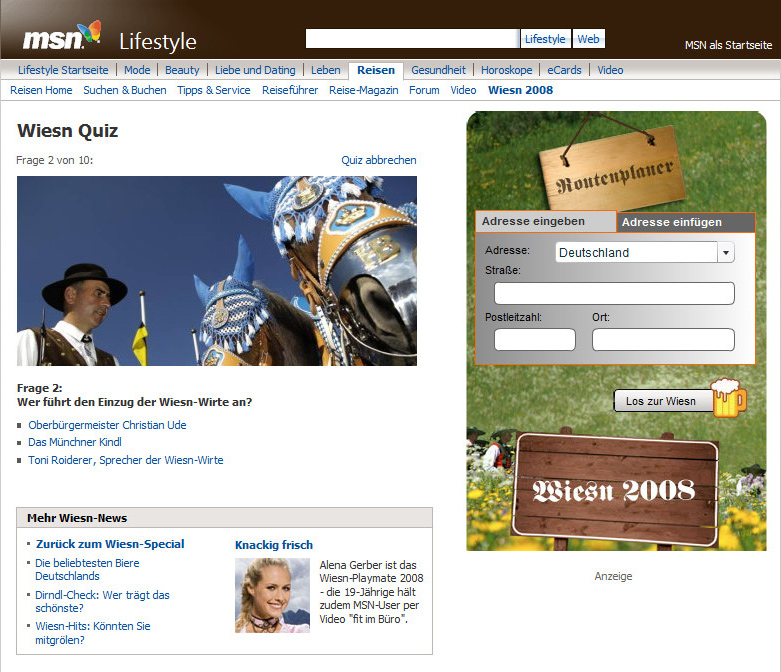Image resolution: width=781 pixels, height=672 pixels.
Task: Open Video in Reisen submenu
Action: (x=463, y=90)
